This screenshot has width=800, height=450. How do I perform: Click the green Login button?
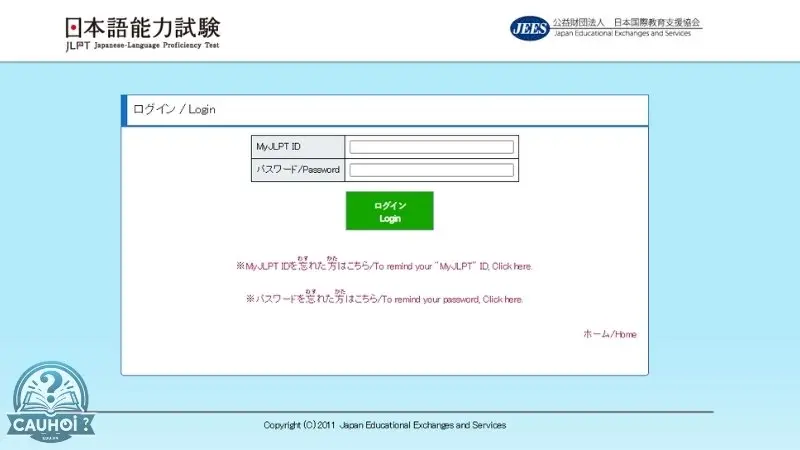coord(390,211)
